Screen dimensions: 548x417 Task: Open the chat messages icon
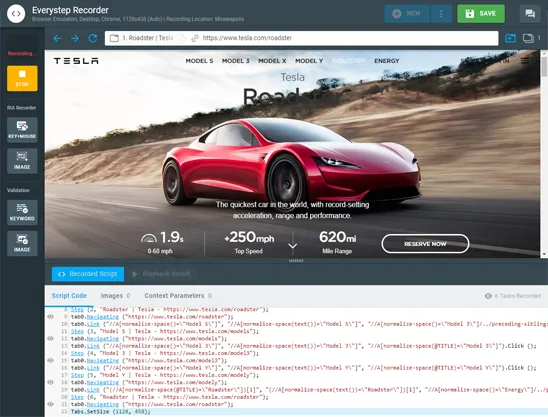tap(530, 14)
